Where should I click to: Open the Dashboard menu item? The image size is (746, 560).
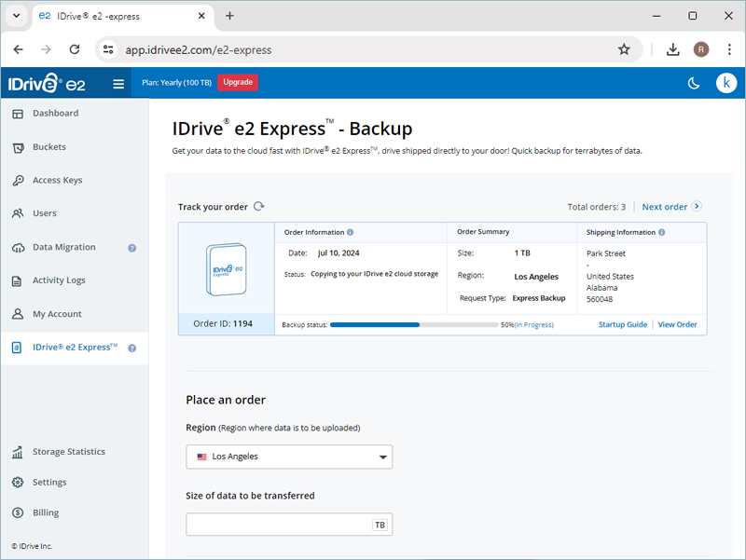pos(56,113)
